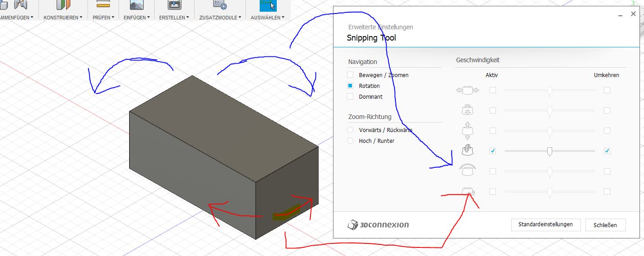The width and height of the screenshot is (644, 256).
Task: Open the Erstellen dropdown menu
Action: 174,18
